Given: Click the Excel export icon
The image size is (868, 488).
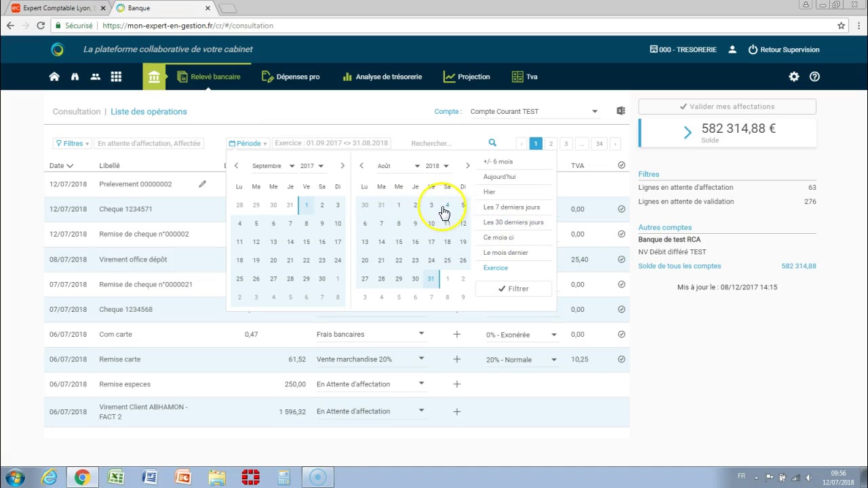Looking at the screenshot, I should (620, 110).
